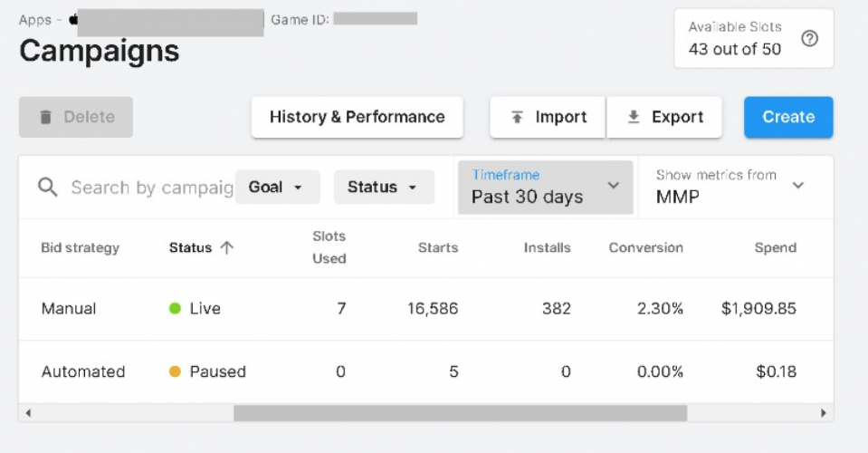The image size is (868, 453).
Task: Click the magnifier search icon
Action: pyautogui.click(x=48, y=188)
